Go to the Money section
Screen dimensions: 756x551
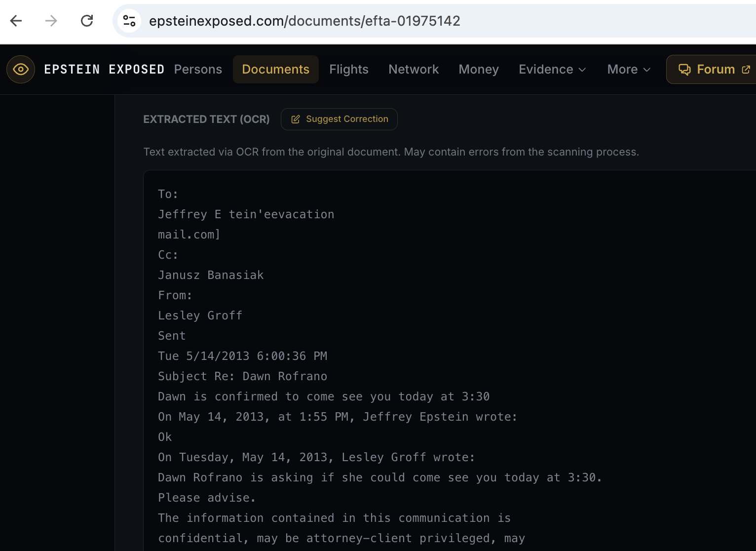[x=478, y=70]
